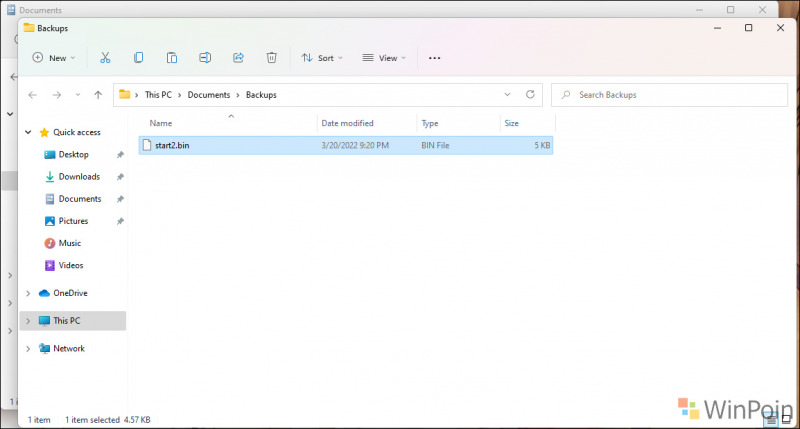This screenshot has height=429, width=800.
Task: Sort by Date modified column
Action: pos(347,123)
